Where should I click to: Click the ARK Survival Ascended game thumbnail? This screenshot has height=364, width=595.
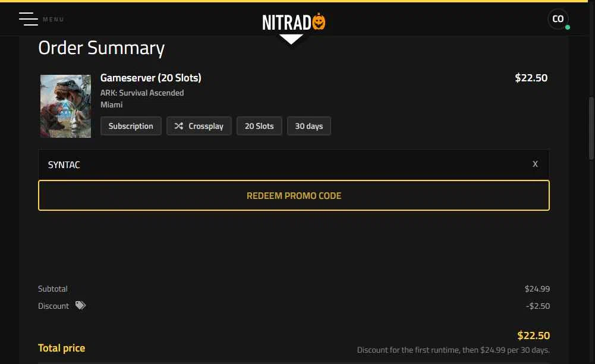[65, 106]
